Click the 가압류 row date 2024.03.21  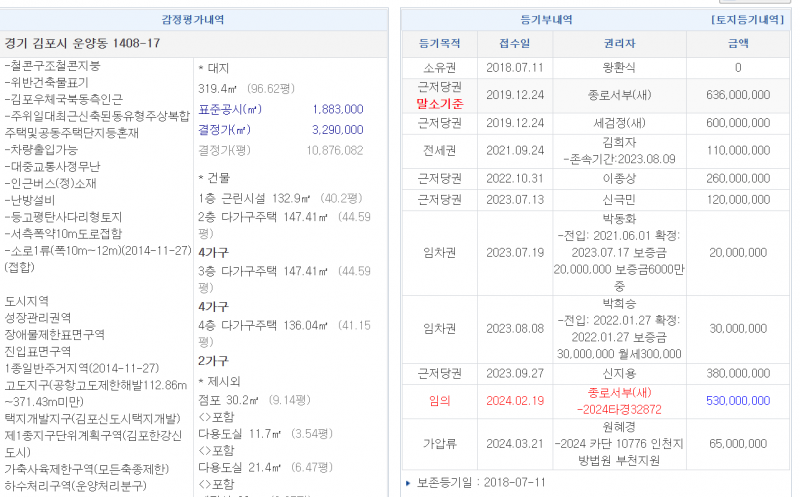[514, 443]
